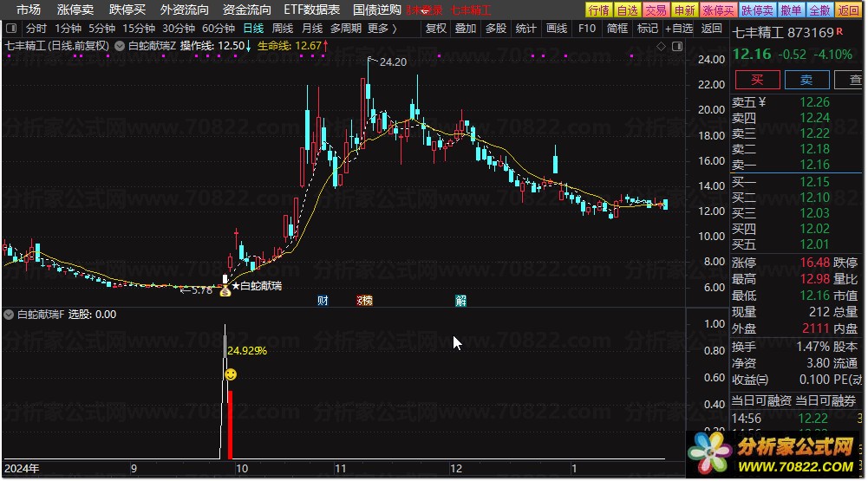The height and width of the screenshot is (481, 868).
Task: Click the red 七丰精工 title link
Action: (x=471, y=10)
